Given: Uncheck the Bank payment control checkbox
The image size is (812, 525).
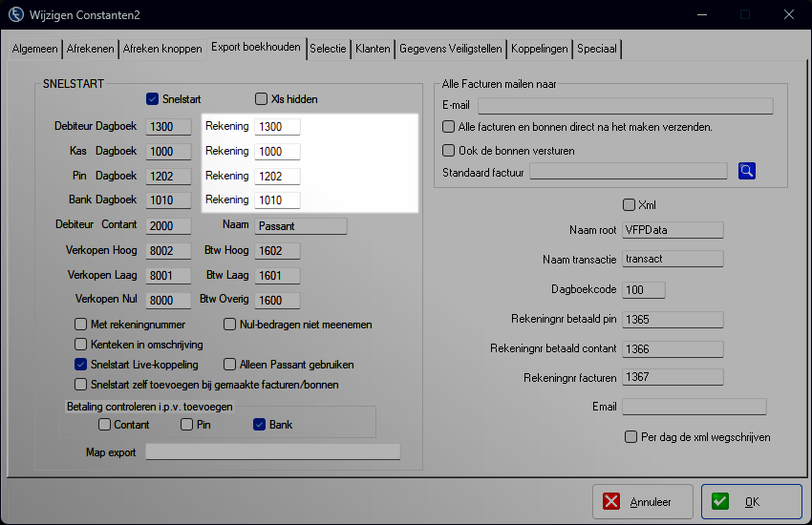Looking at the screenshot, I should click(x=259, y=425).
